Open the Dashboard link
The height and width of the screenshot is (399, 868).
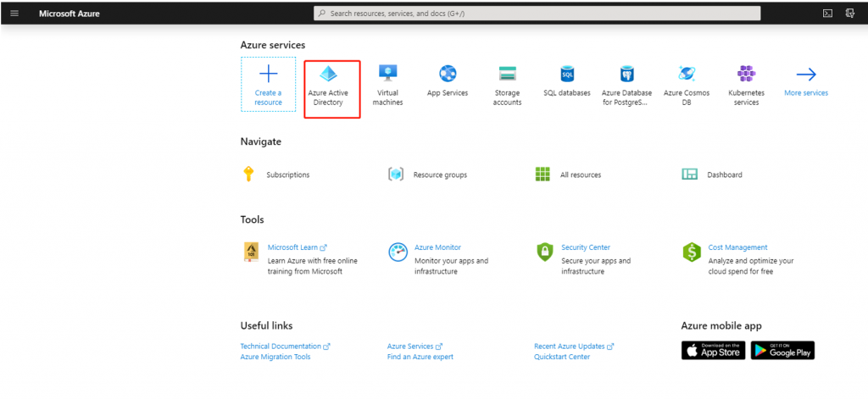725,175
